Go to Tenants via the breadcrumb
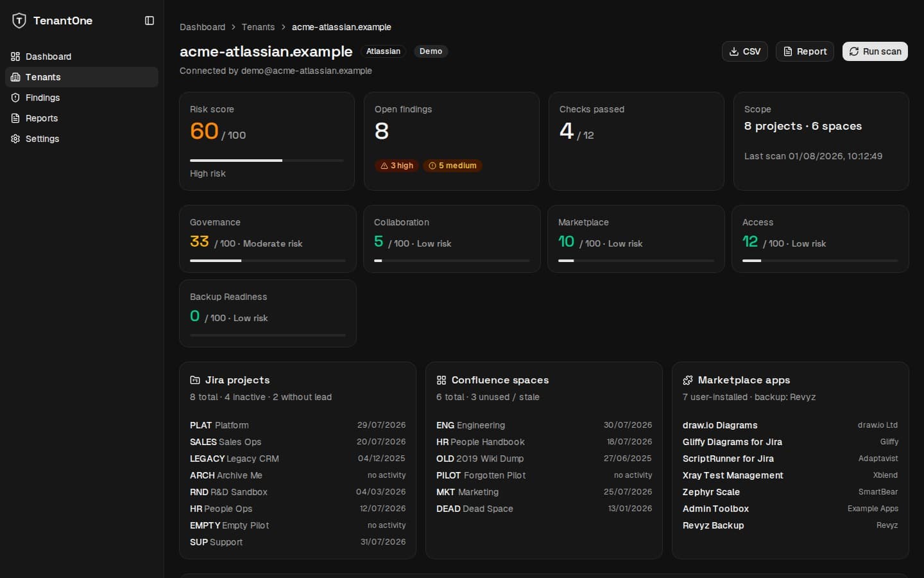 (258, 27)
